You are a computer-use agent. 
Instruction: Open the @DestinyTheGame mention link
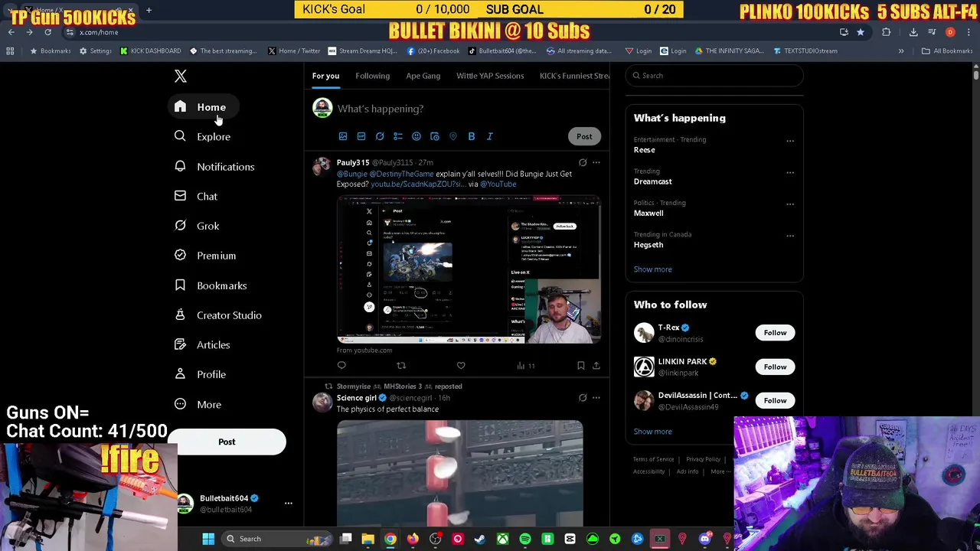pos(401,174)
